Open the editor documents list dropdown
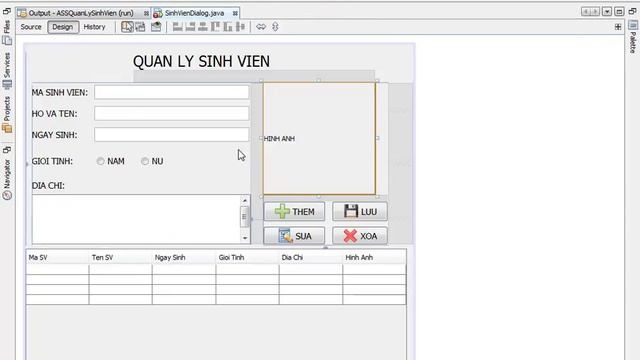Viewport: 640px width, 360px height. pos(607,11)
